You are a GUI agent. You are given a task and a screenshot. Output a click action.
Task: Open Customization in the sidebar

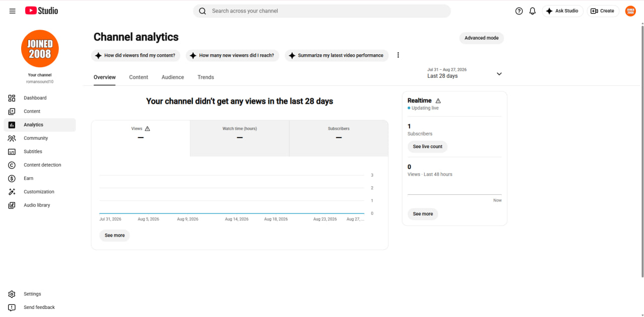(x=40, y=192)
